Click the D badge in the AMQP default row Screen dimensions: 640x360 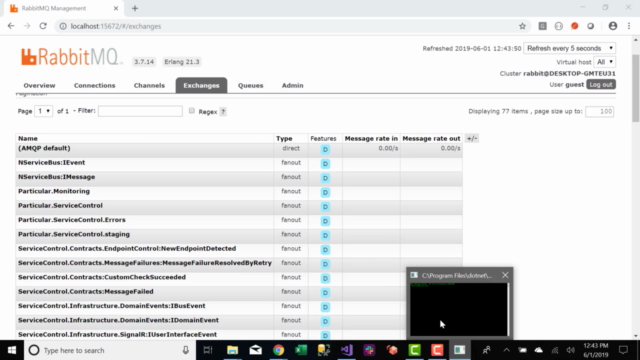coord(325,149)
